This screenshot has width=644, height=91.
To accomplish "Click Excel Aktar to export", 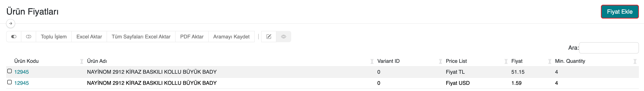I will 89,37.
